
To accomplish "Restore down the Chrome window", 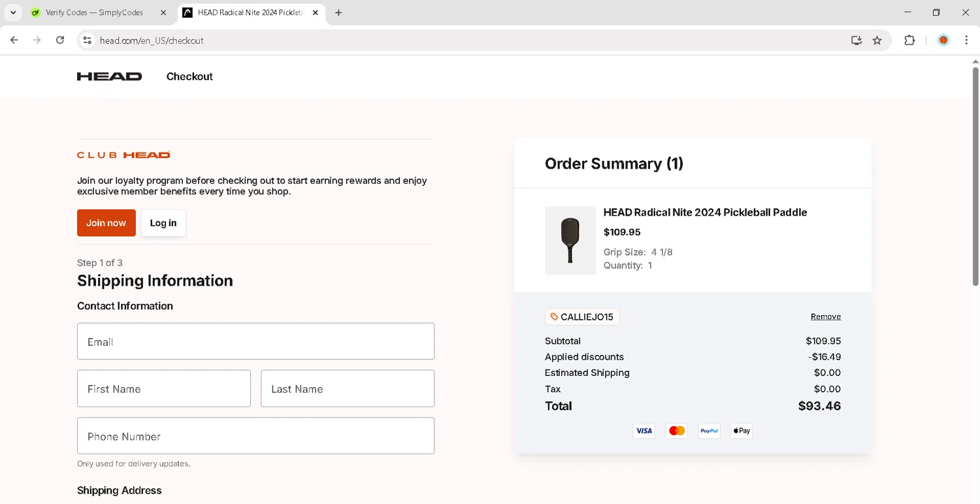I will [936, 12].
